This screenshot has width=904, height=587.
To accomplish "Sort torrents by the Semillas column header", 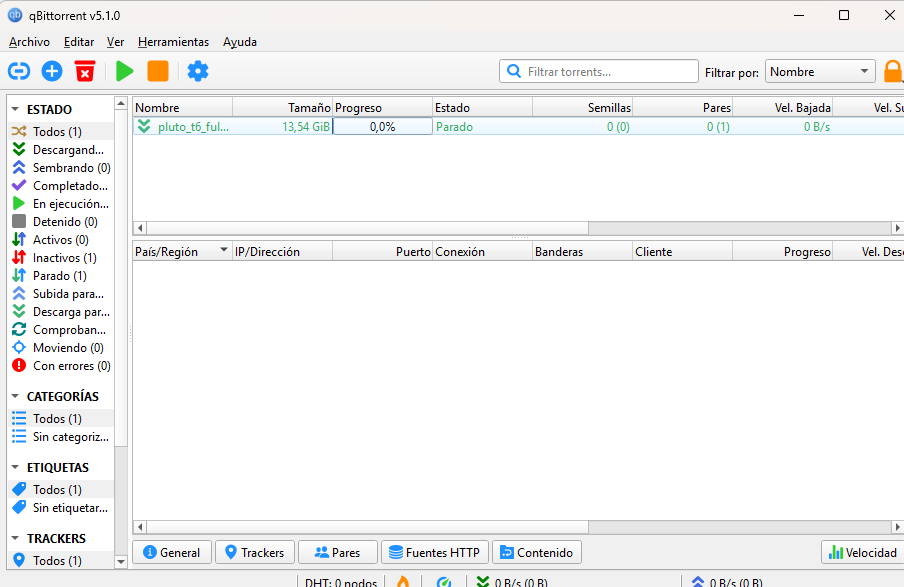I will [x=582, y=108].
